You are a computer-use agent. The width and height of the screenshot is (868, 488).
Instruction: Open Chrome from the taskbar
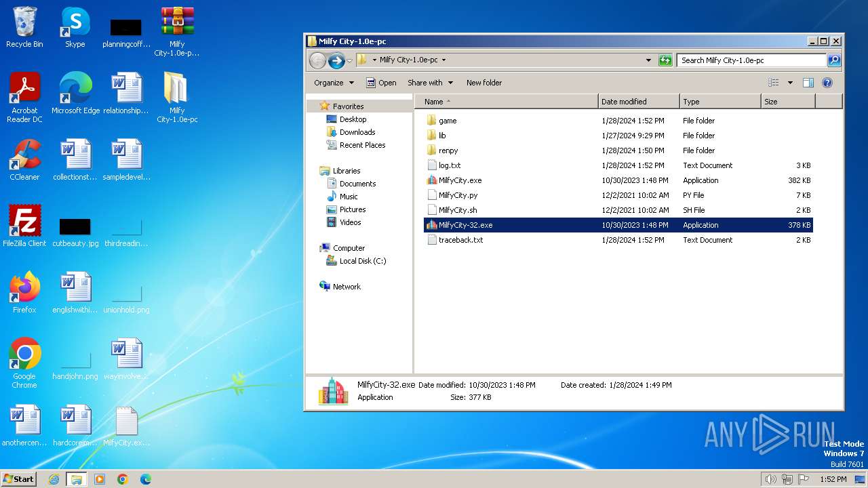123,479
